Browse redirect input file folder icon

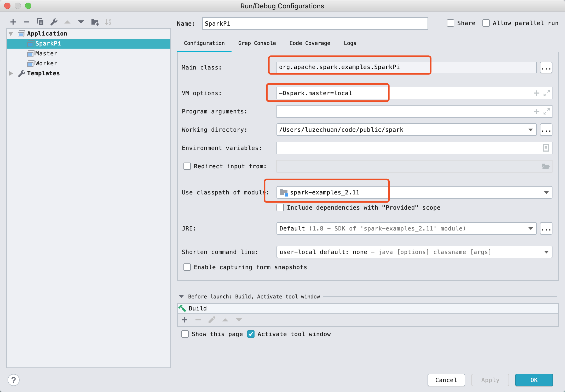(546, 166)
